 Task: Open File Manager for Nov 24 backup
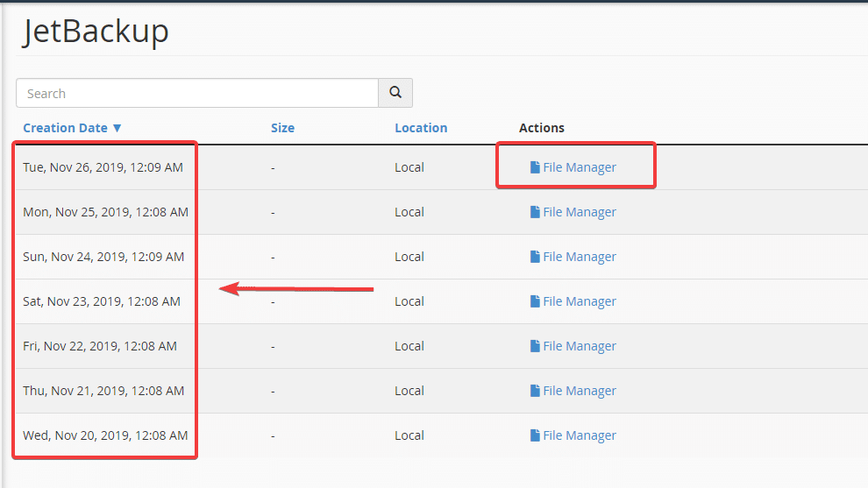point(573,257)
